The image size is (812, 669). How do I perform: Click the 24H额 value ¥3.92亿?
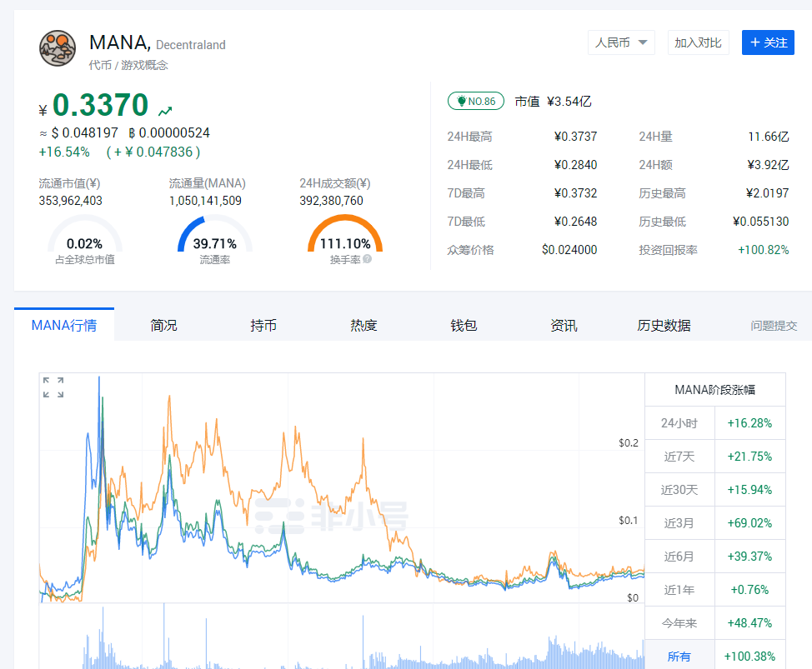pyautogui.click(x=768, y=165)
